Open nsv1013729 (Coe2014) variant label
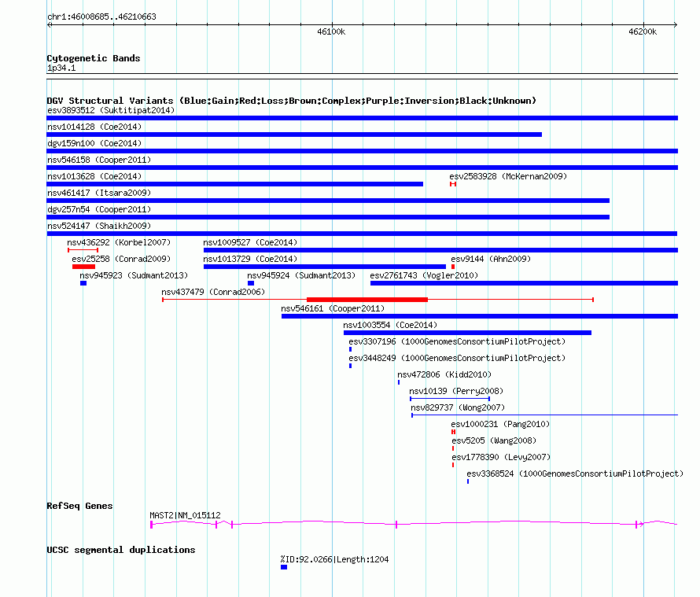This screenshot has width=700, height=597. coord(250,259)
